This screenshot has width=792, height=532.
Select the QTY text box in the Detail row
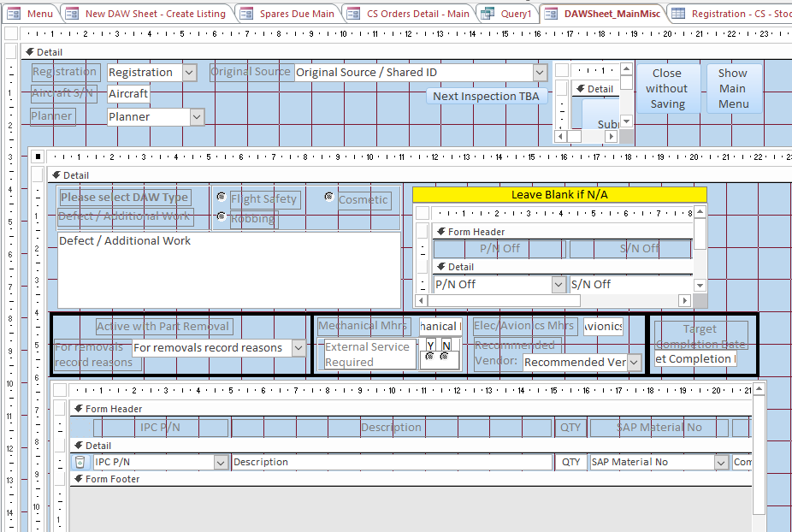point(570,462)
